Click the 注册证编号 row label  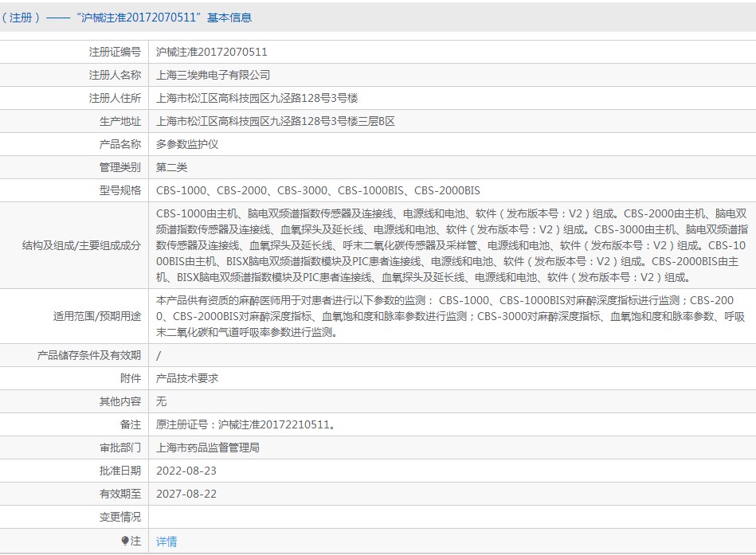click(x=115, y=52)
